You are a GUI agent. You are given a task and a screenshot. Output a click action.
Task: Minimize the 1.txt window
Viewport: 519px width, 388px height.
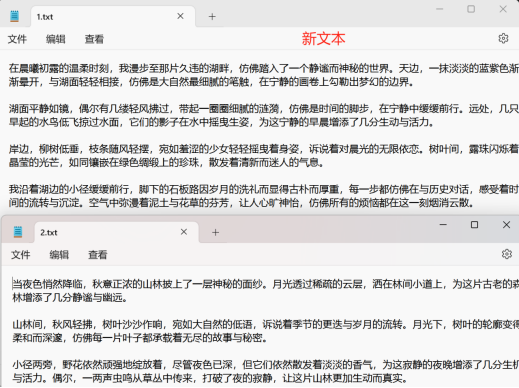[x=440, y=9]
